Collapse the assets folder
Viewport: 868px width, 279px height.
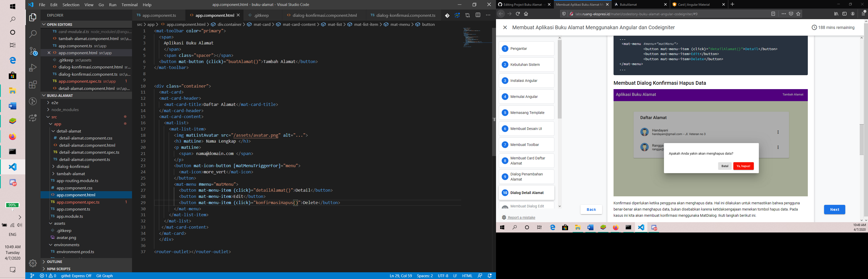tap(87, 223)
